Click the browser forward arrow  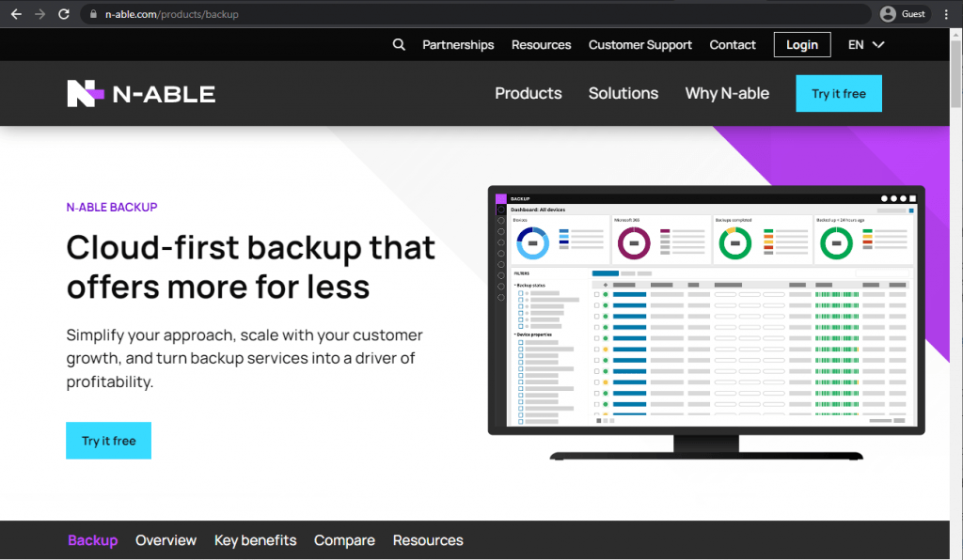(39, 14)
